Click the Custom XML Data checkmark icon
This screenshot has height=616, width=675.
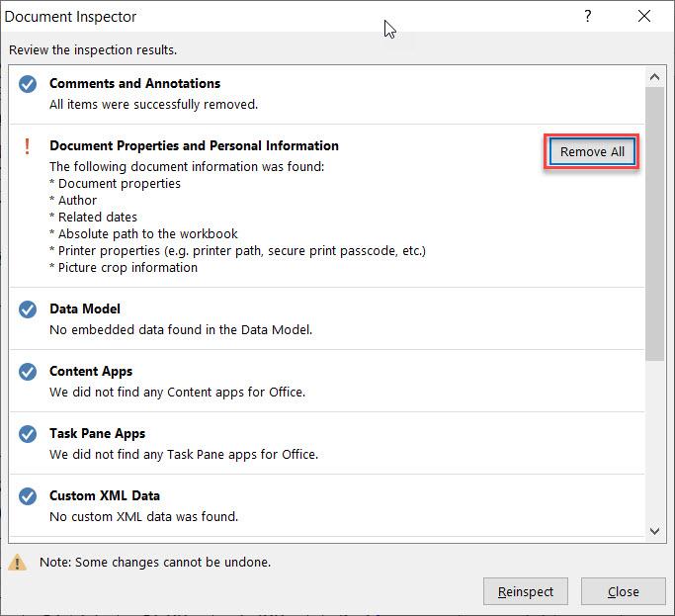pyautogui.click(x=28, y=496)
